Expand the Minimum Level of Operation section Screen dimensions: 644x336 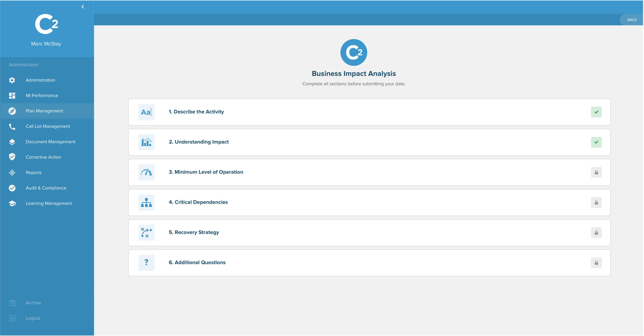369,172
